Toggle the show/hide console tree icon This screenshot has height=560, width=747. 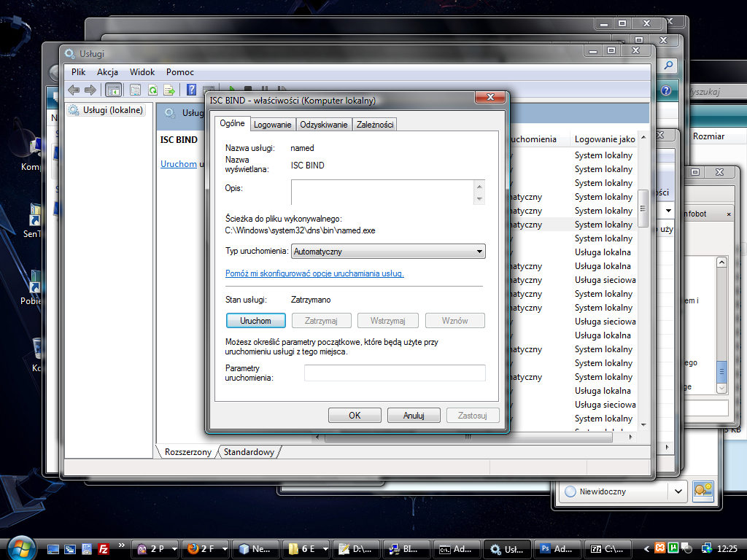coord(113,90)
